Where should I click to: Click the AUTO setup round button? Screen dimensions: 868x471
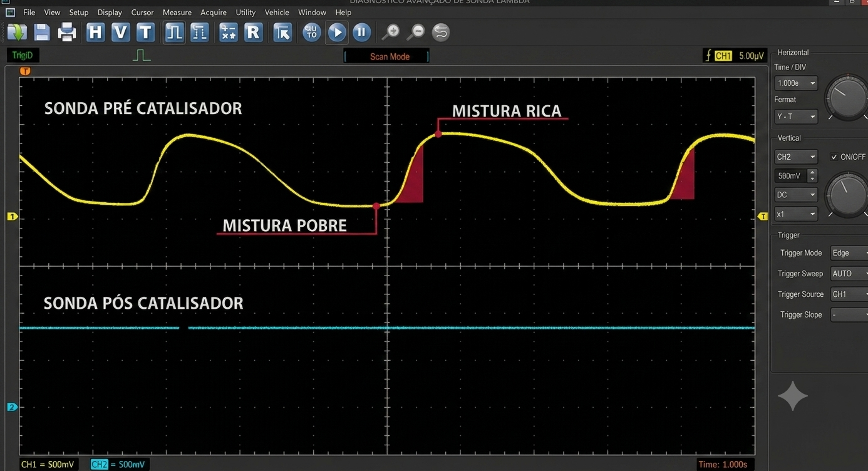[x=311, y=32]
